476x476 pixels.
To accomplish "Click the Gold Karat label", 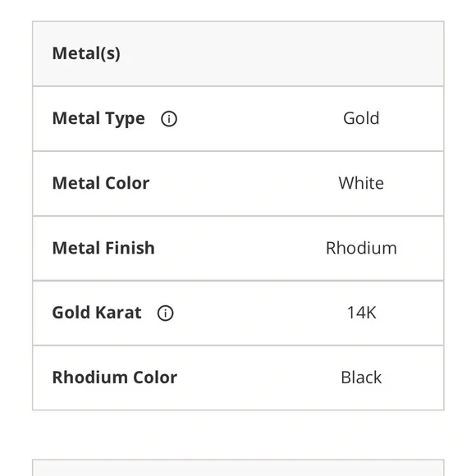I will [x=97, y=313].
